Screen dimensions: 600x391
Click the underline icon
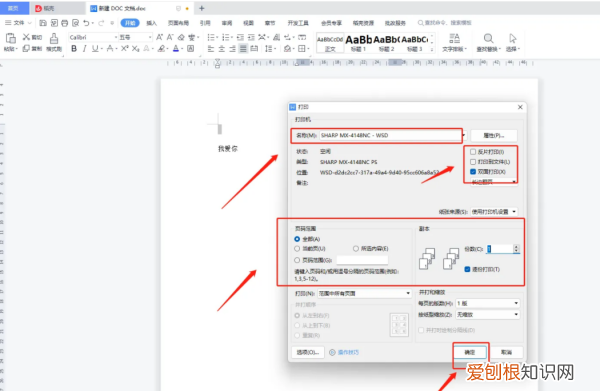[95, 49]
